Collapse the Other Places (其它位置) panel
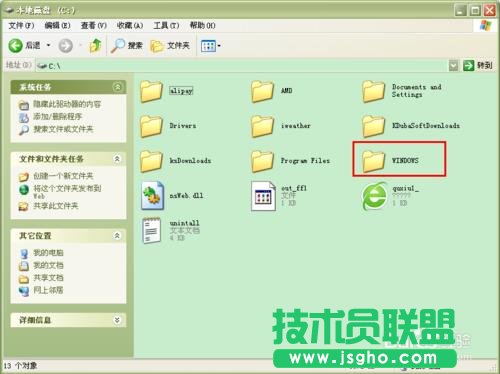This screenshot has width=500, height=374. [x=117, y=236]
